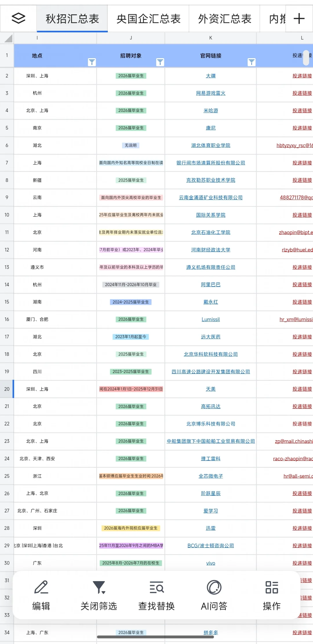Open 四川高速公路建设开发集团有限公司 link
Image resolution: width=313 pixels, height=644 pixels.
pos(211,372)
